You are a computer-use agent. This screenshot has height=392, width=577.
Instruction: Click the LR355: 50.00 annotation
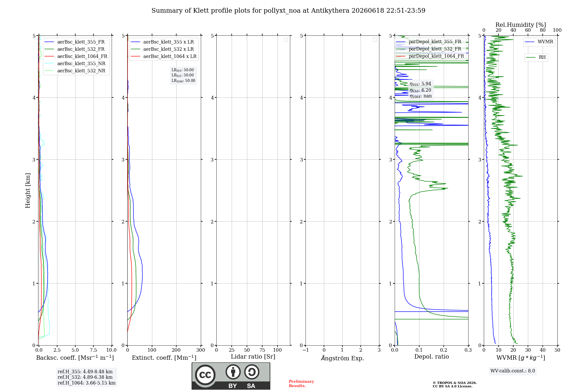point(183,70)
